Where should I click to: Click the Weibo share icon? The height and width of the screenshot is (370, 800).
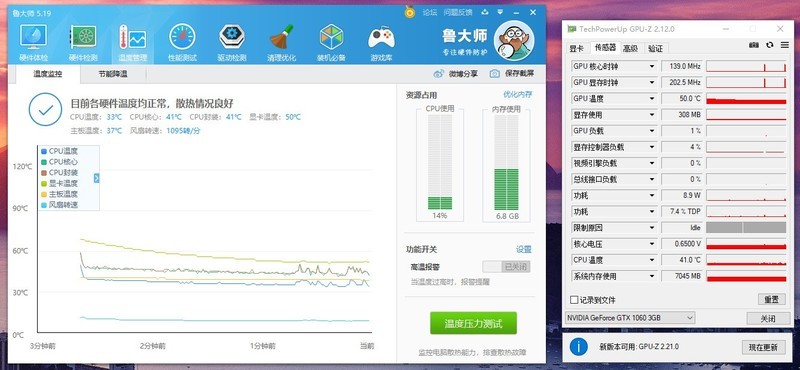click(439, 73)
